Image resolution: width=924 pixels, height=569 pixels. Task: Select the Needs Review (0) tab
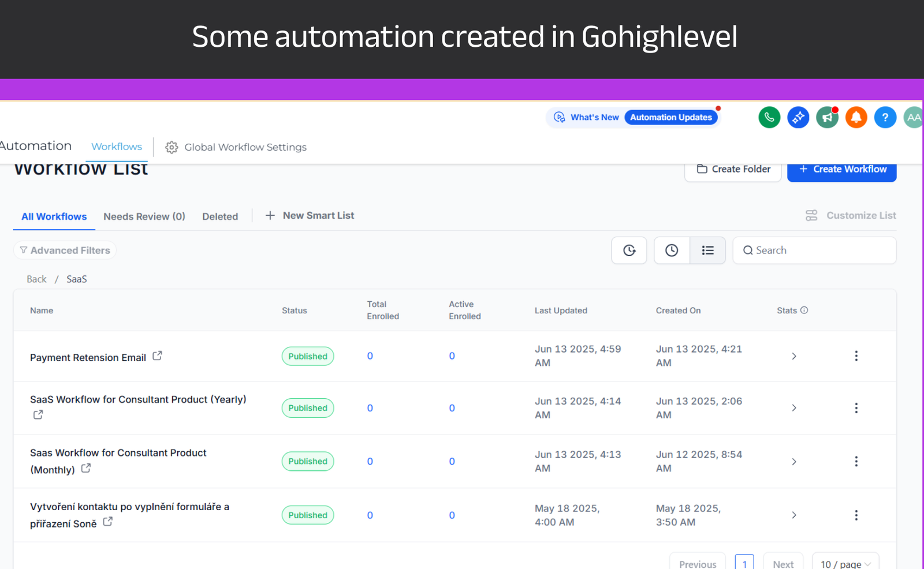click(144, 216)
